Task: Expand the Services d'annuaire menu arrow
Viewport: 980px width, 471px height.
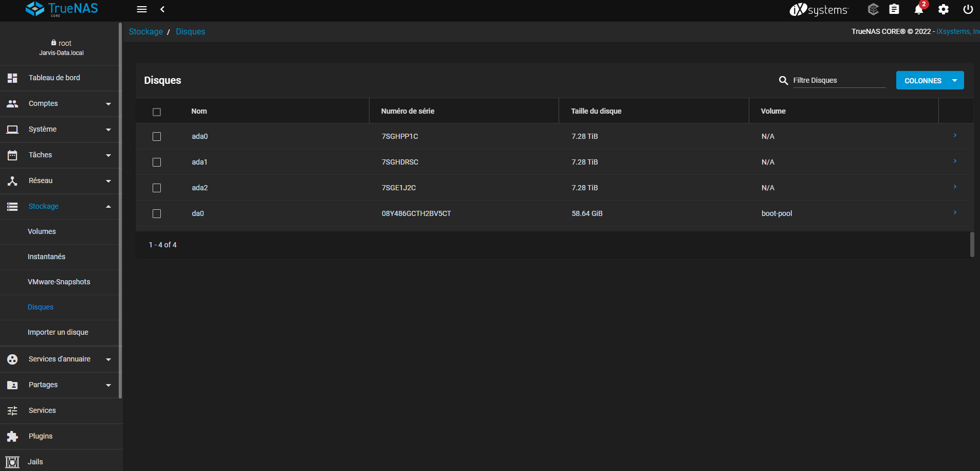Action: pyautogui.click(x=108, y=359)
